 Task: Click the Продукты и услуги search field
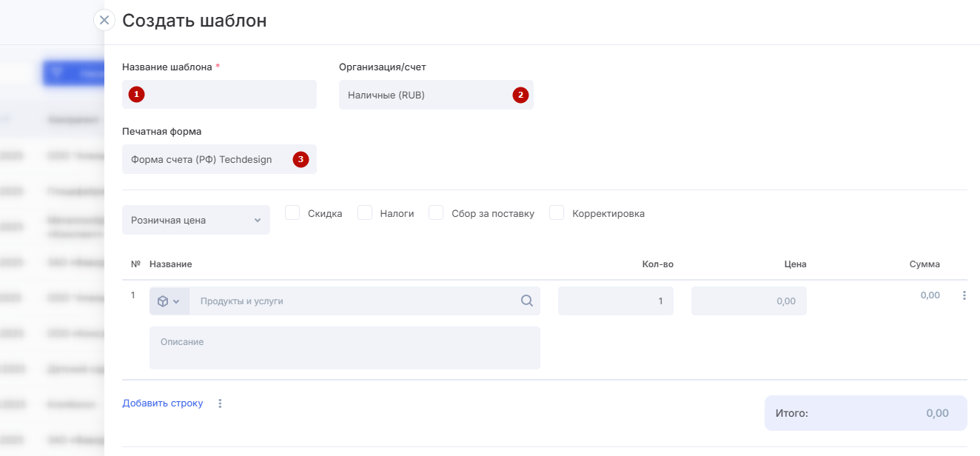tap(355, 301)
